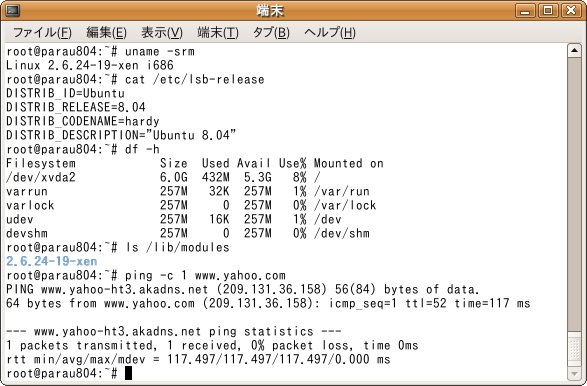Screen dimensions: 587x386
Task: Click the DISTRIB_ID=Ubuntu line
Action: point(66,93)
